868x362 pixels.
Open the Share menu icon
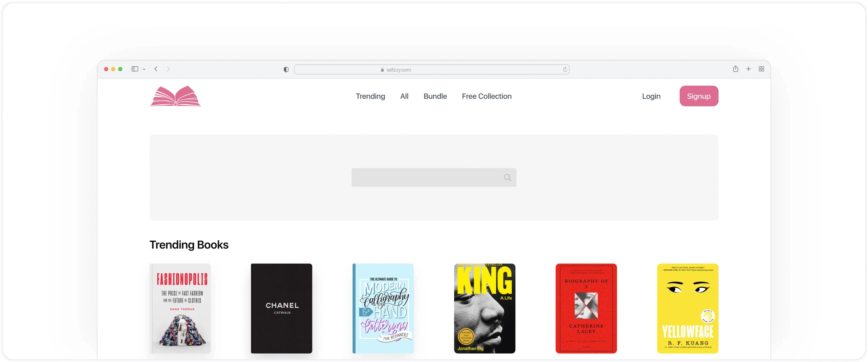click(x=736, y=69)
